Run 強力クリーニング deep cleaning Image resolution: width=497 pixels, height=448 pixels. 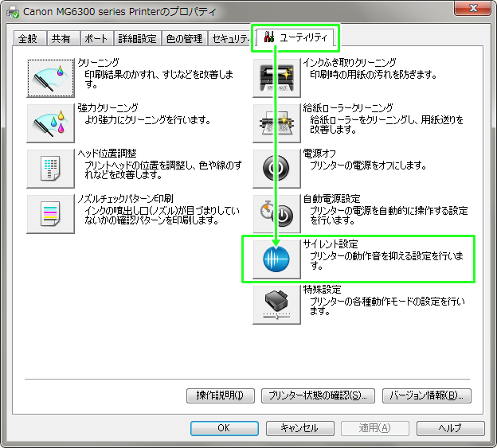coord(50,123)
